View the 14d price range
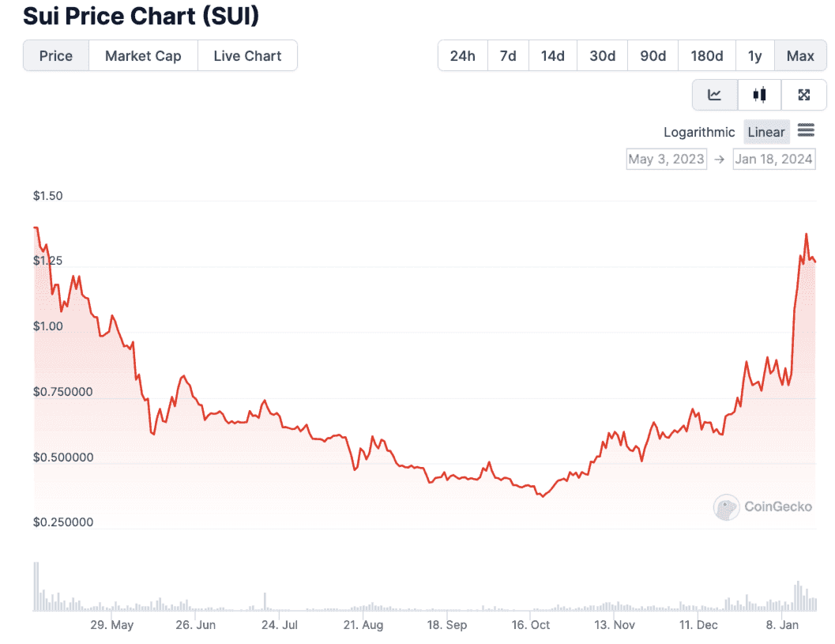Image resolution: width=835 pixels, height=644 pixels. coord(552,55)
